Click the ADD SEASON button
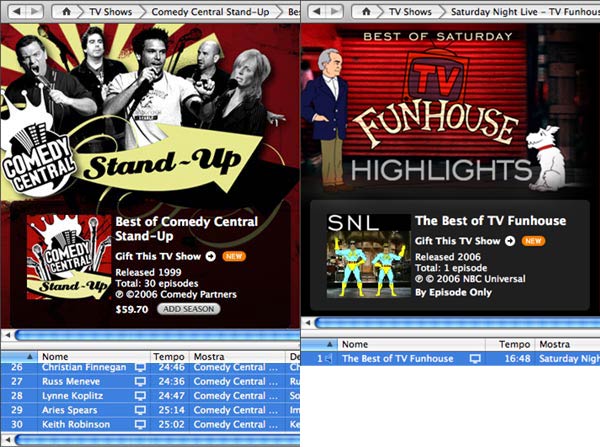 [189, 309]
